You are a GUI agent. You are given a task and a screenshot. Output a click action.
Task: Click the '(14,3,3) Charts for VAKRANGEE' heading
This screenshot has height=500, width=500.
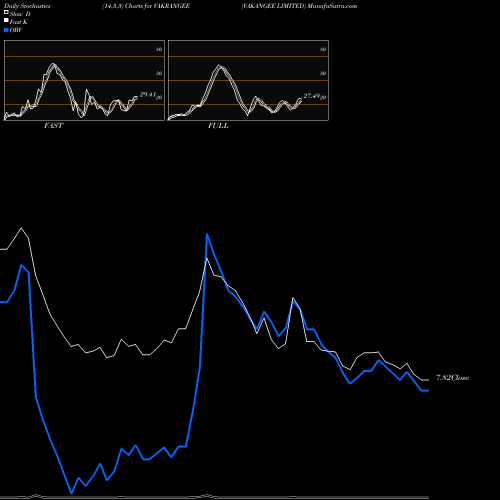click(146, 6)
